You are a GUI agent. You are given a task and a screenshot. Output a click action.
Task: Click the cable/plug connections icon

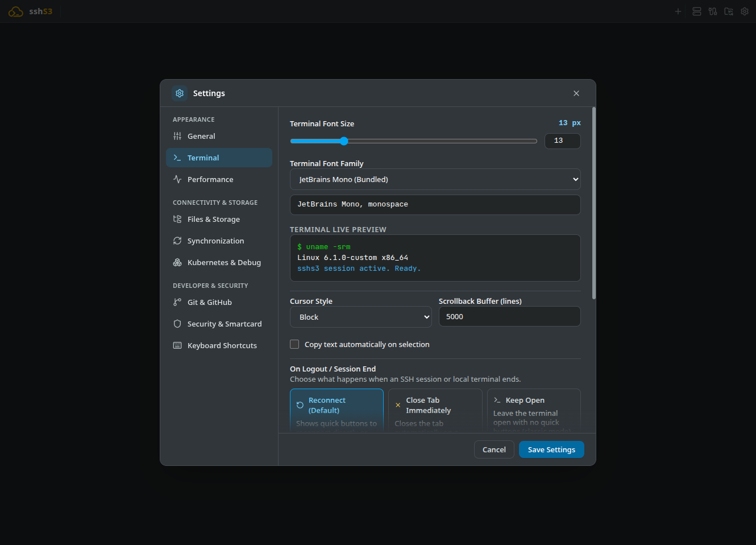(713, 11)
